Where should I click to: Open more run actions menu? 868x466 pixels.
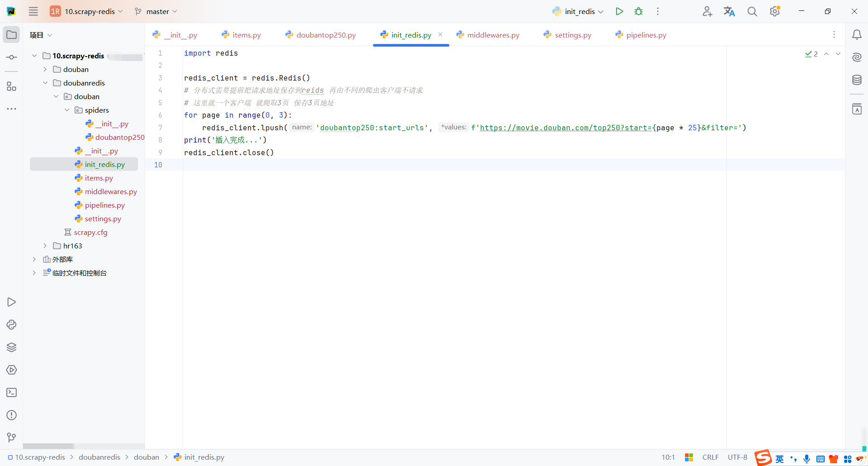[658, 11]
